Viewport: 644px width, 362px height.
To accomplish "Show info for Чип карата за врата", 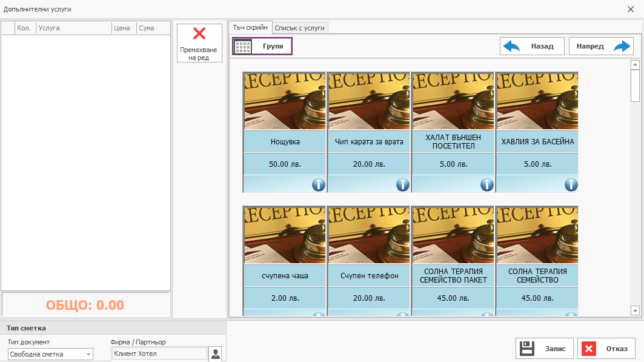I will [x=402, y=184].
